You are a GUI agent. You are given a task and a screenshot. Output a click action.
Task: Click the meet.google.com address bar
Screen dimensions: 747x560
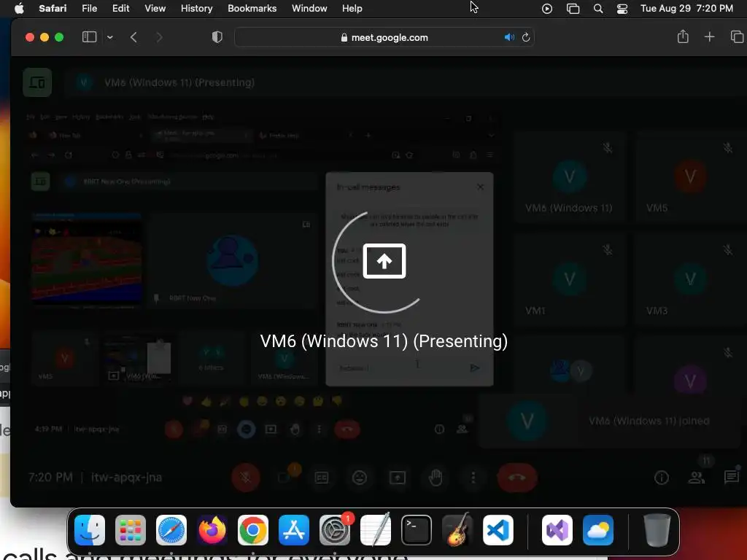point(384,37)
